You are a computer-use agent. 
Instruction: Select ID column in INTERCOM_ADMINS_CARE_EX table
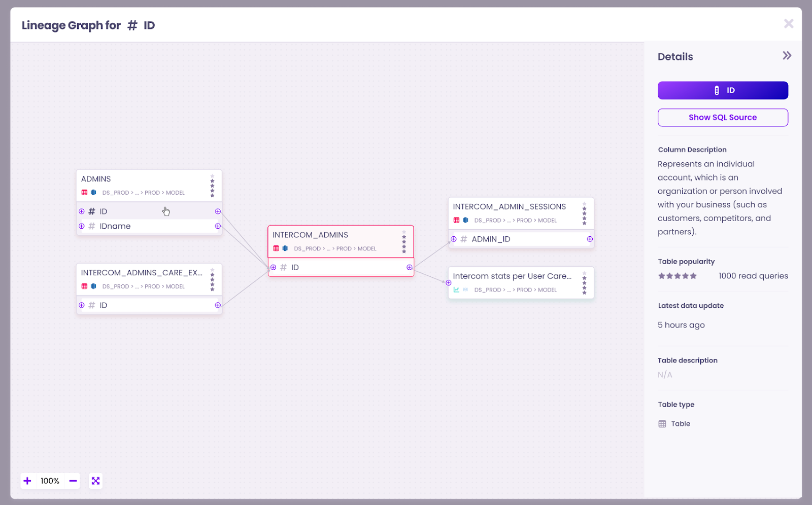pyautogui.click(x=104, y=305)
